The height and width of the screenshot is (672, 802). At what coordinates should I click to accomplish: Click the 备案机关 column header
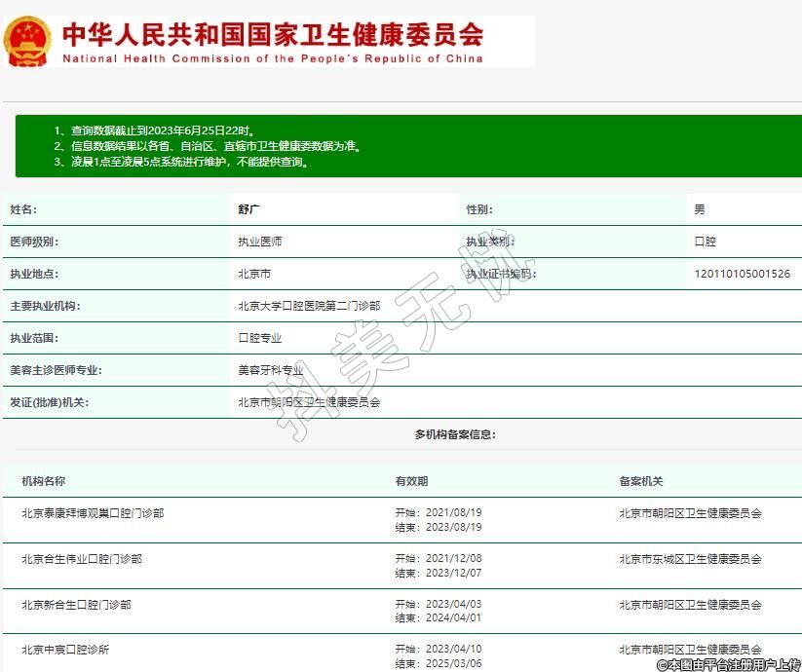click(641, 481)
